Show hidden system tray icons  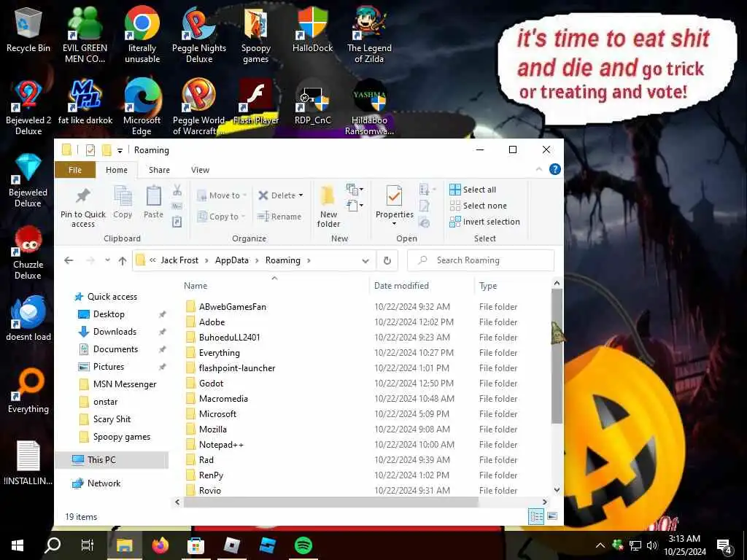tap(600, 545)
